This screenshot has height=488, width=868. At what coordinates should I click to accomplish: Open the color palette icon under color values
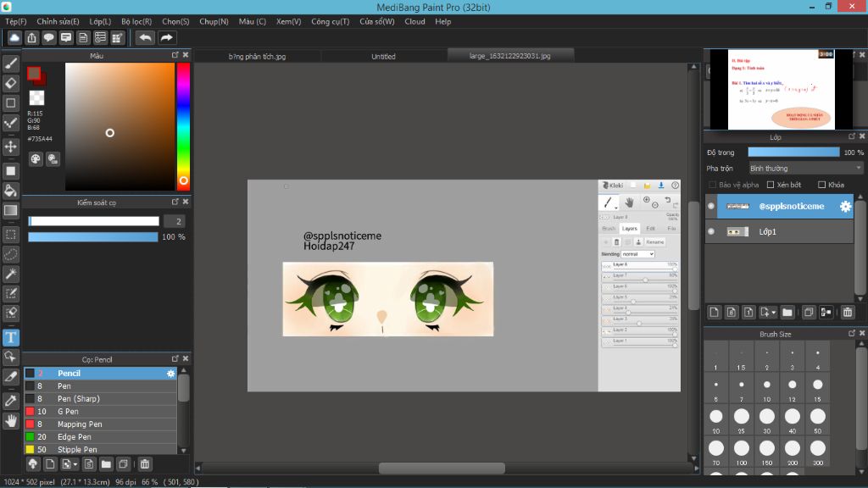coord(36,159)
